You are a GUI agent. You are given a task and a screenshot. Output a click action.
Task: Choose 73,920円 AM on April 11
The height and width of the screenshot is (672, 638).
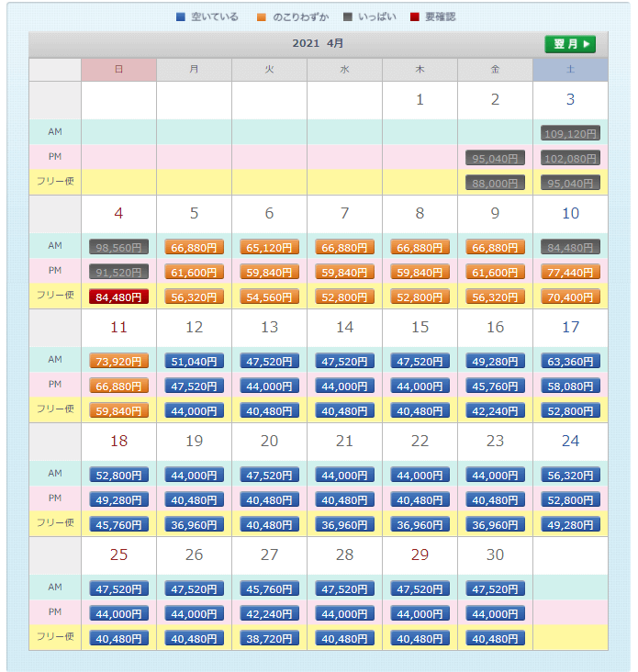coord(118,361)
